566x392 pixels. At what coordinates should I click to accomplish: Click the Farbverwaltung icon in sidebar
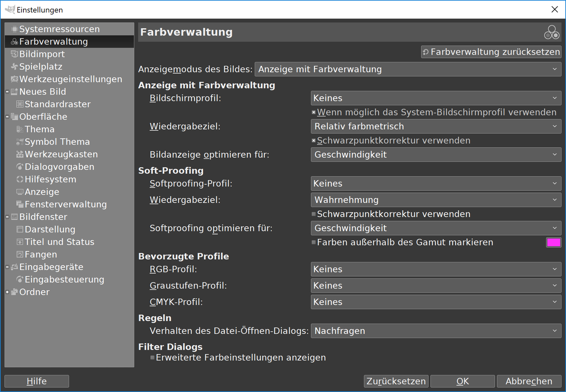[15, 42]
